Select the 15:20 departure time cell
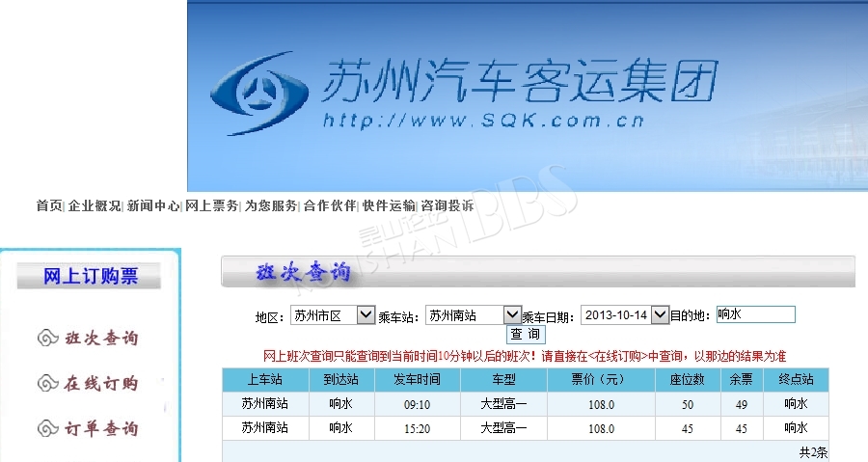 tap(417, 428)
